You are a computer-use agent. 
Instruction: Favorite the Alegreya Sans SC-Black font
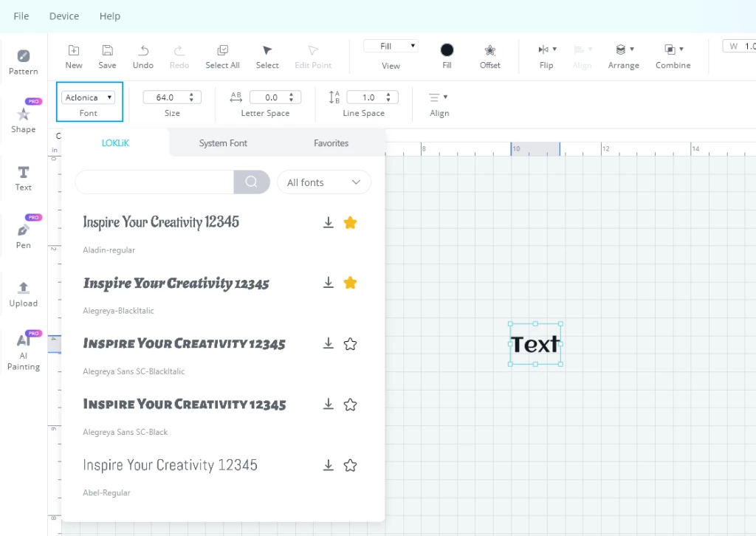click(350, 405)
